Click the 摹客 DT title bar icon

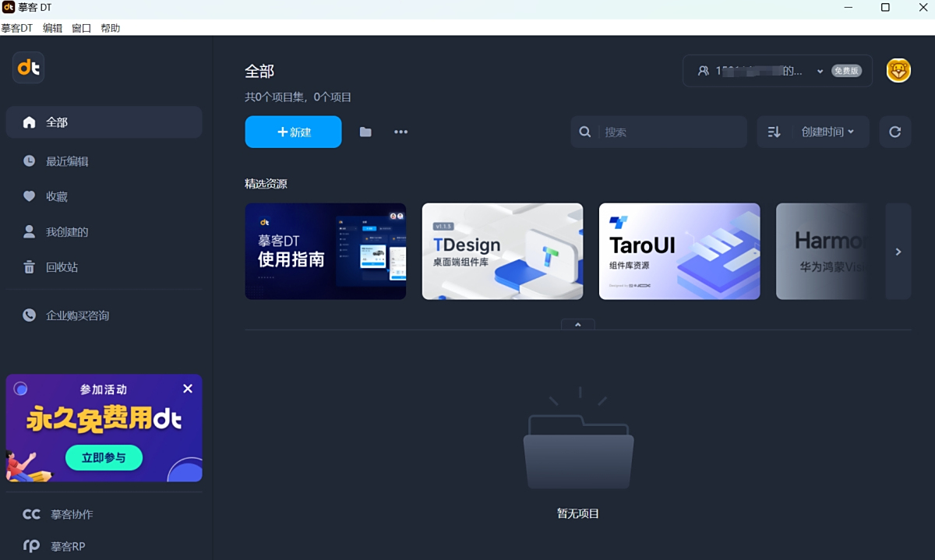click(9, 8)
